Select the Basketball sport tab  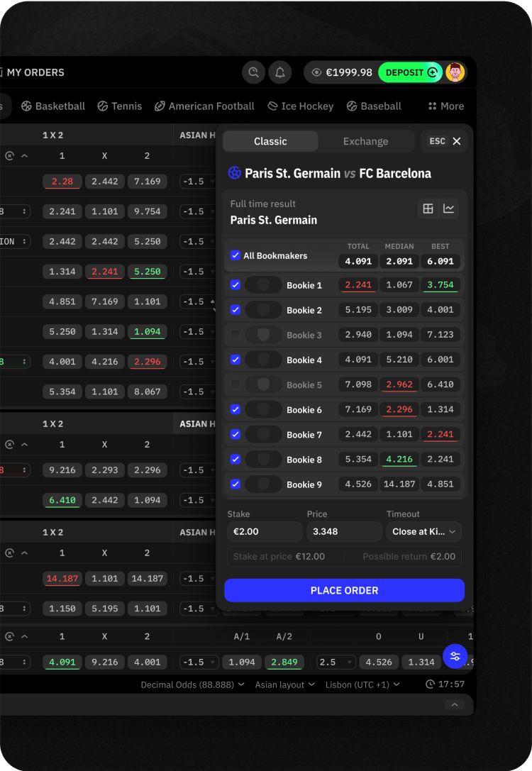point(53,106)
